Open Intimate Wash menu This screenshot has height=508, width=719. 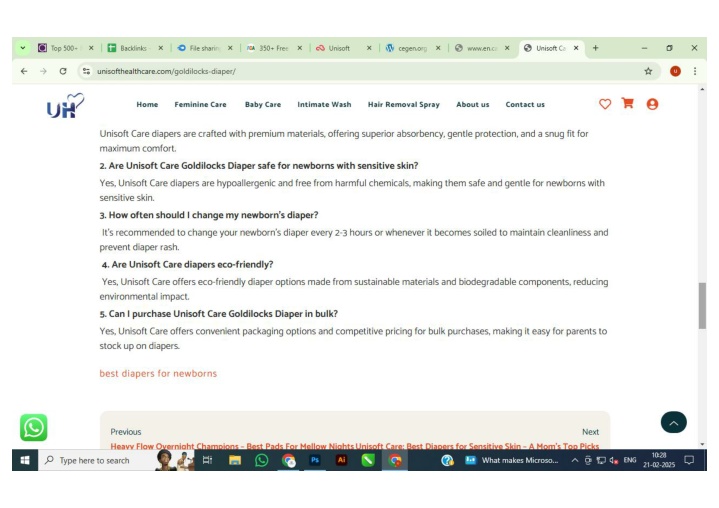(324, 105)
